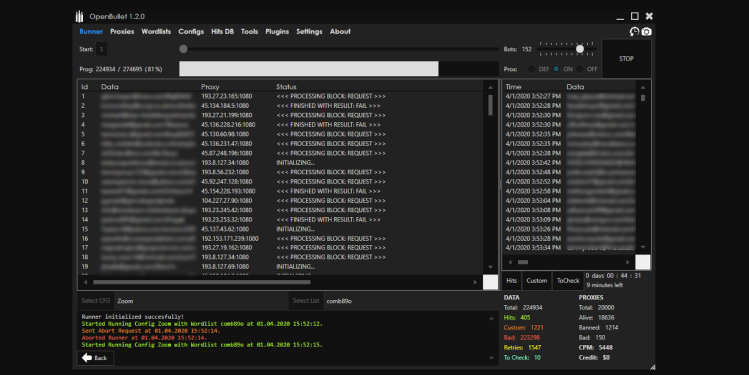Click hits list scroll-up arrow

coord(643,87)
